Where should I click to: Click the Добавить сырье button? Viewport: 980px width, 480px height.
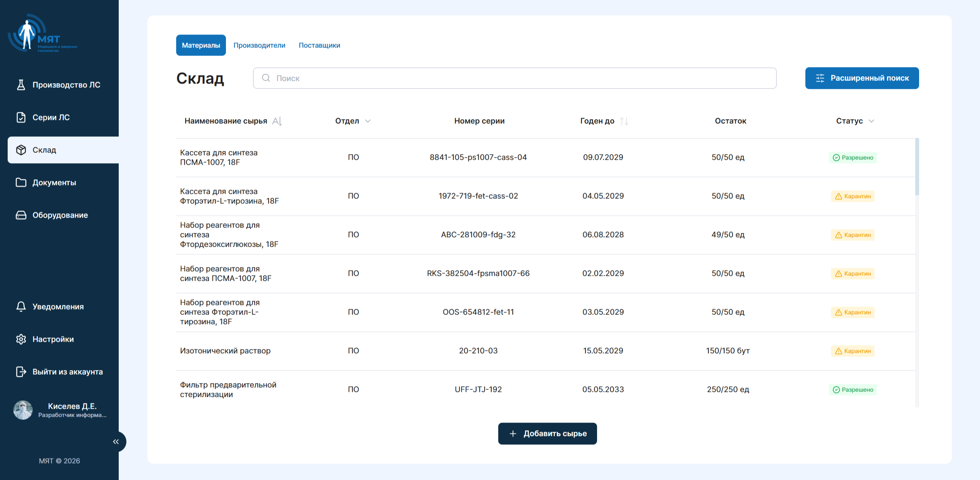(547, 434)
